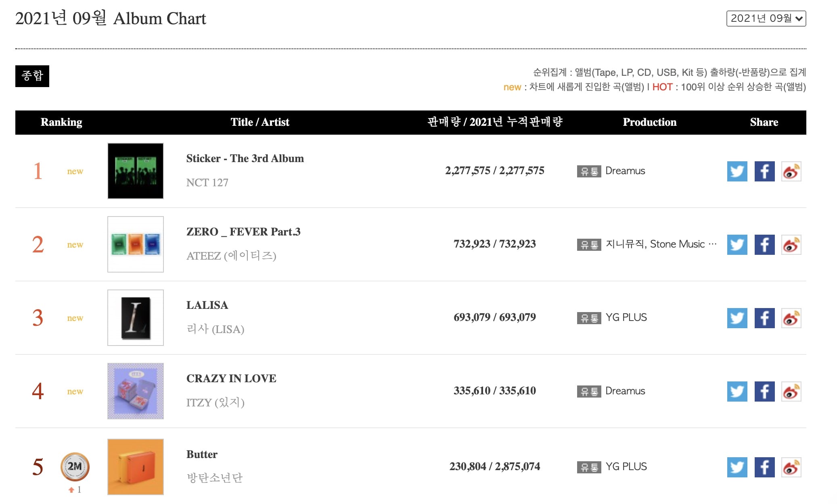The width and height of the screenshot is (837, 504).
Task: Share Sticker album on Weibo
Action: coord(791,171)
